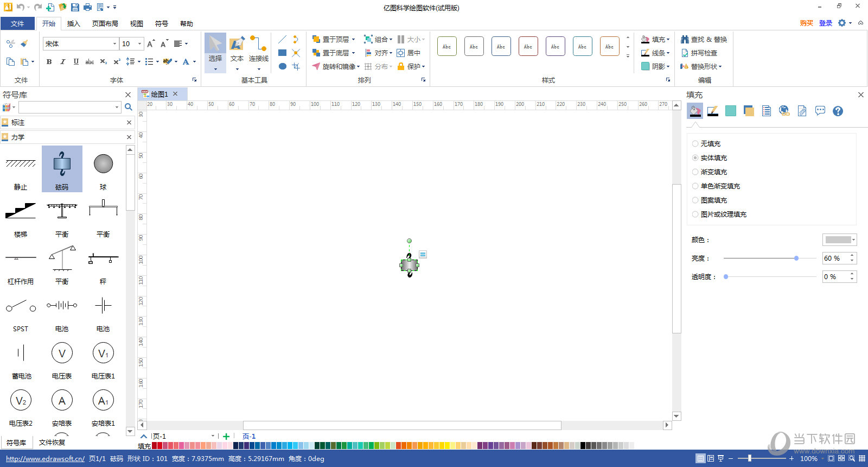Activate the 连接线 connector tool
The height and width of the screenshot is (467, 868).
coord(259,52)
